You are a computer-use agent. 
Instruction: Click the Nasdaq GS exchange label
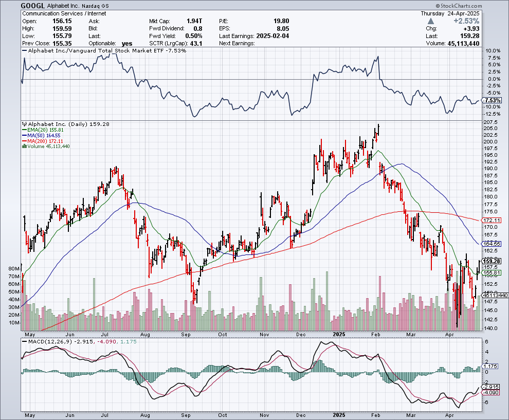point(96,6)
